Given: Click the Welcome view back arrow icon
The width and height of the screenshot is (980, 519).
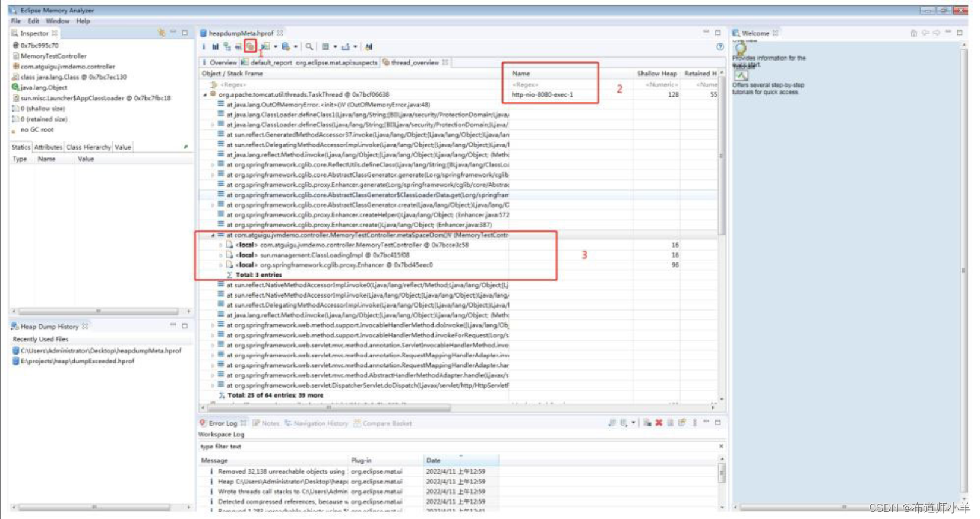Looking at the screenshot, I should [925, 33].
